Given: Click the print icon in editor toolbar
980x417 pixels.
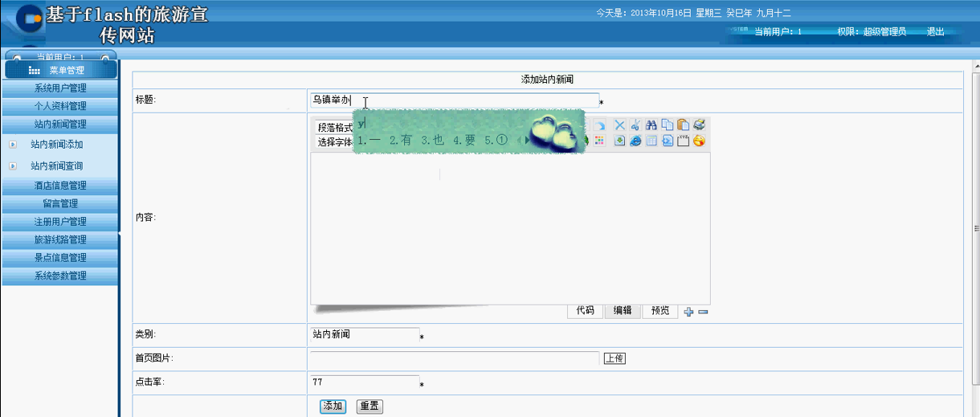Looking at the screenshot, I should [x=699, y=125].
